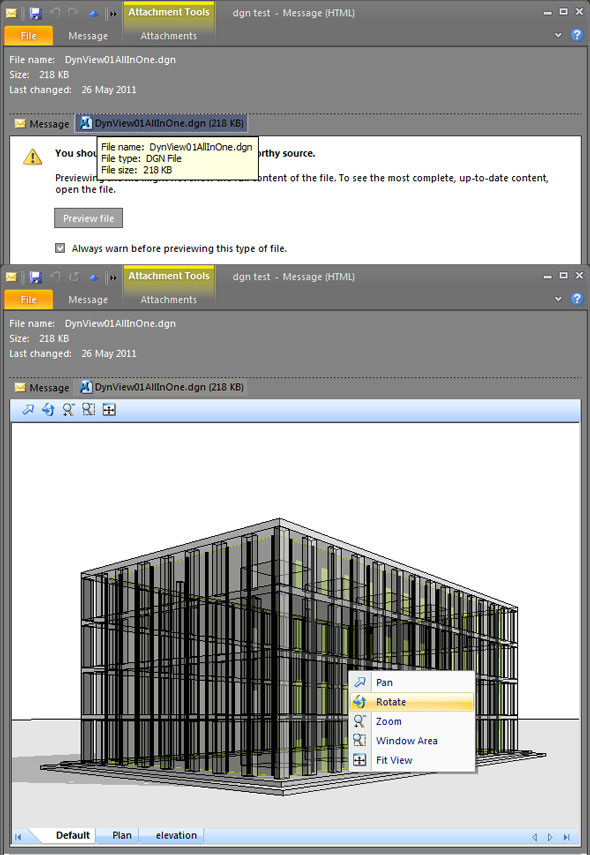
Task: Expand the ribbon in upper window
Action: [558, 35]
